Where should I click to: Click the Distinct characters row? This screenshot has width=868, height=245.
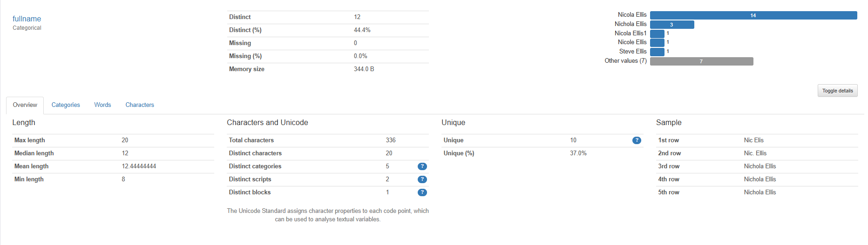coord(328,153)
